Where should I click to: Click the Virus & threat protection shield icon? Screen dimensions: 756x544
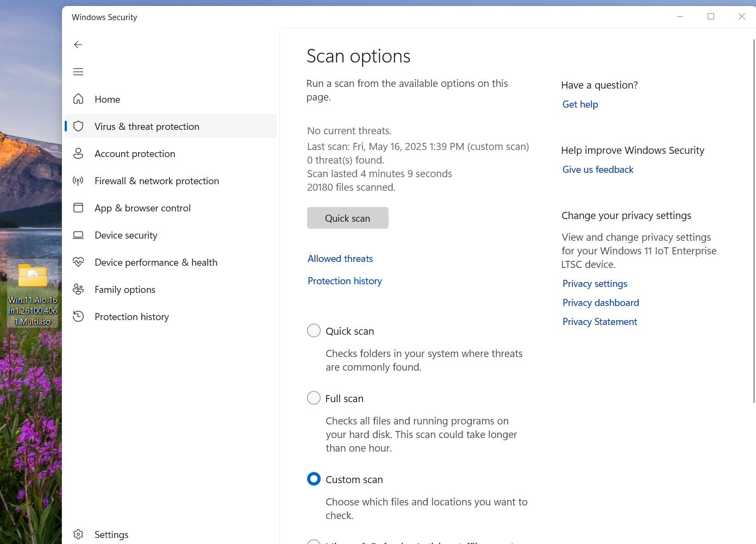[78, 126]
